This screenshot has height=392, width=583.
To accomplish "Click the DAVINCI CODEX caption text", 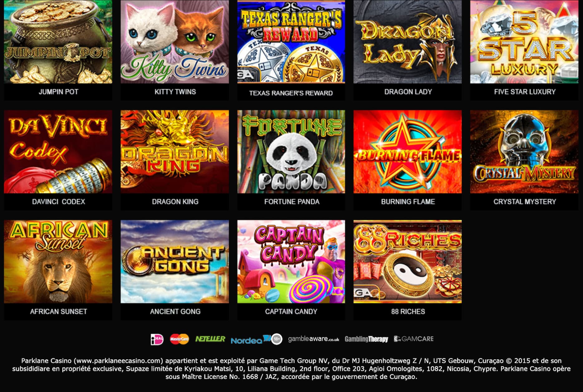I will point(58,202).
